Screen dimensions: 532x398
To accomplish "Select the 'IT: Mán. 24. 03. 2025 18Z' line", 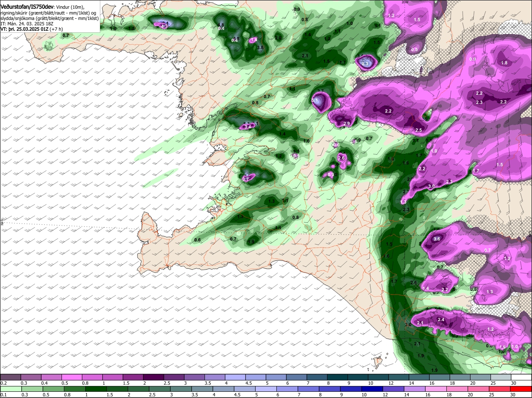I will click(27, 24).
